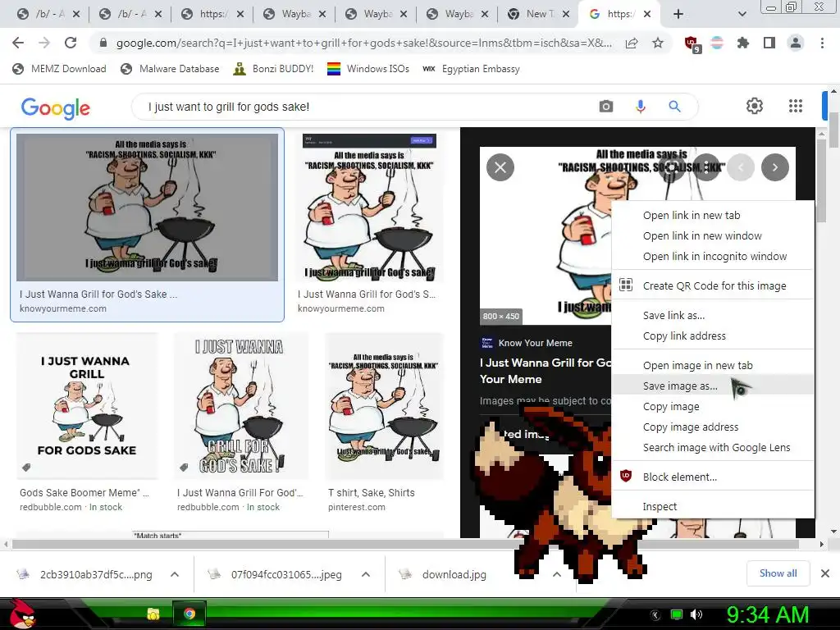This screenshot has width=840, height=630.
Task: Open the Extensions puzzle piece menu
Action: point(742,43)
